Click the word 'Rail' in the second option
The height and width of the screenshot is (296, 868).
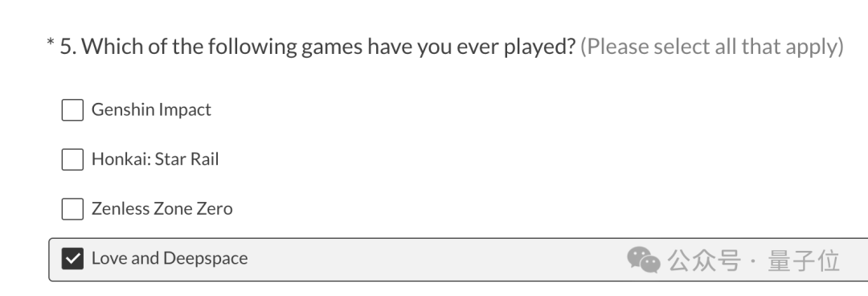click(204, 159)
